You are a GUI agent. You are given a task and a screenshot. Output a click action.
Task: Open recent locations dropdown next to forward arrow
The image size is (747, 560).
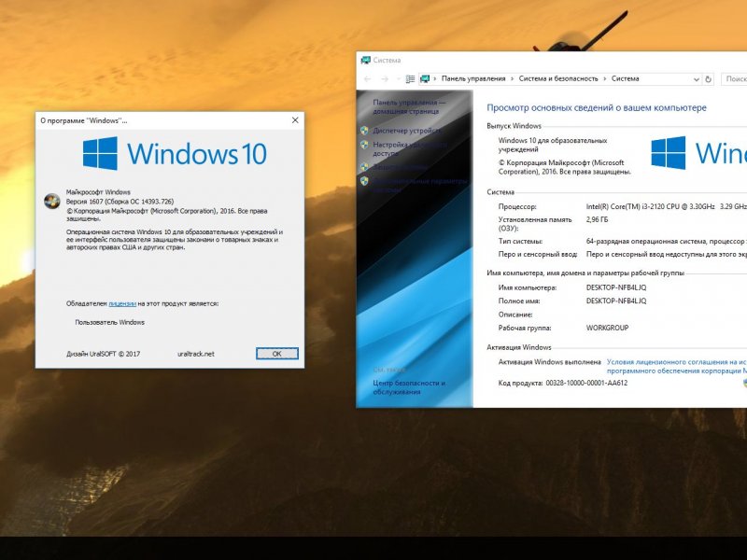[x=398, y=79]
